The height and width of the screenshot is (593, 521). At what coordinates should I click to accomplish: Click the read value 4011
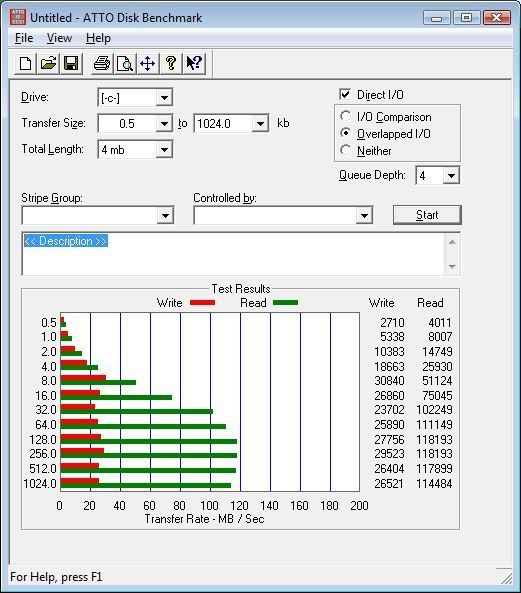tap(440, 323)
